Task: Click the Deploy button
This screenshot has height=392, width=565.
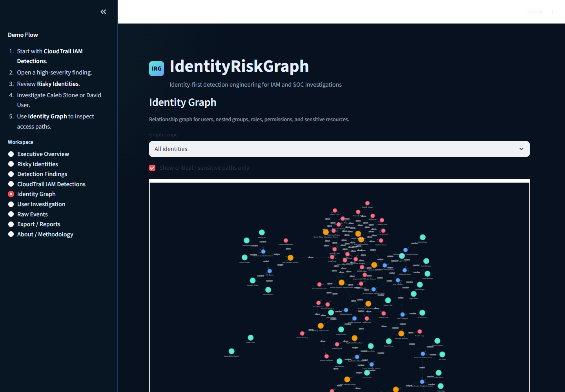Action: pos(534,12)
